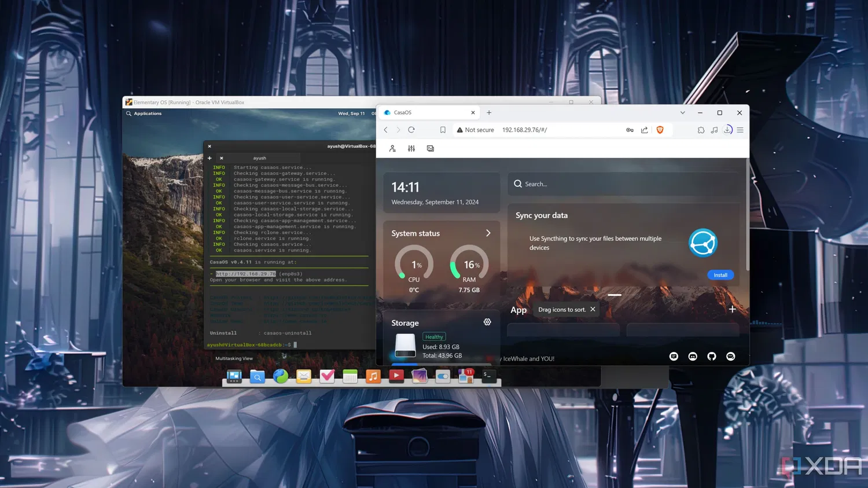
Task: Open System Settings toggle icon in dock
Action: pos(443,376)
